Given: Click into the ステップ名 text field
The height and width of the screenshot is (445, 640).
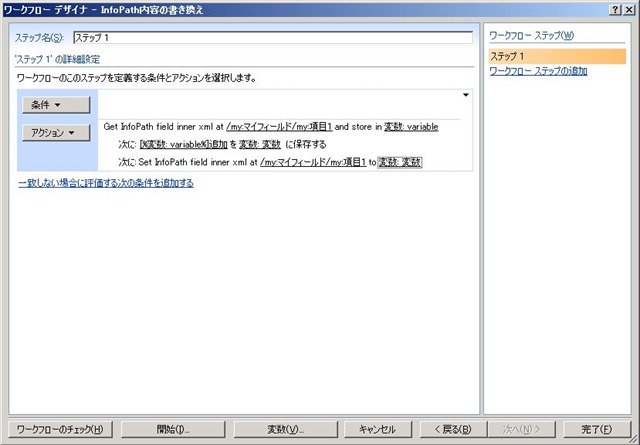Looking at the screenshot, I should 273,38.
